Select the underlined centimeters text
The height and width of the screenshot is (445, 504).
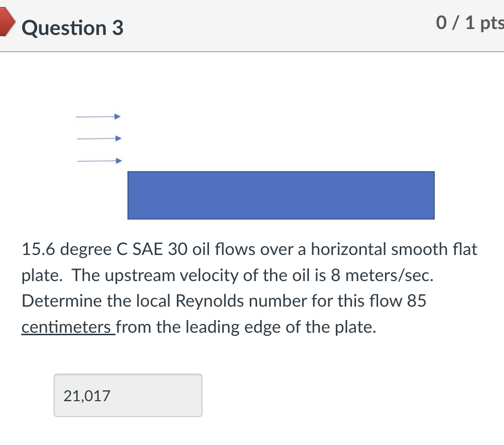coord(67,326)
